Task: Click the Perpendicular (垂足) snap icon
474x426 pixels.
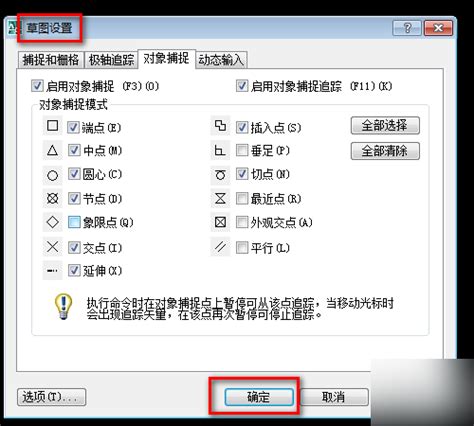Action: click(x=220, y=151)
